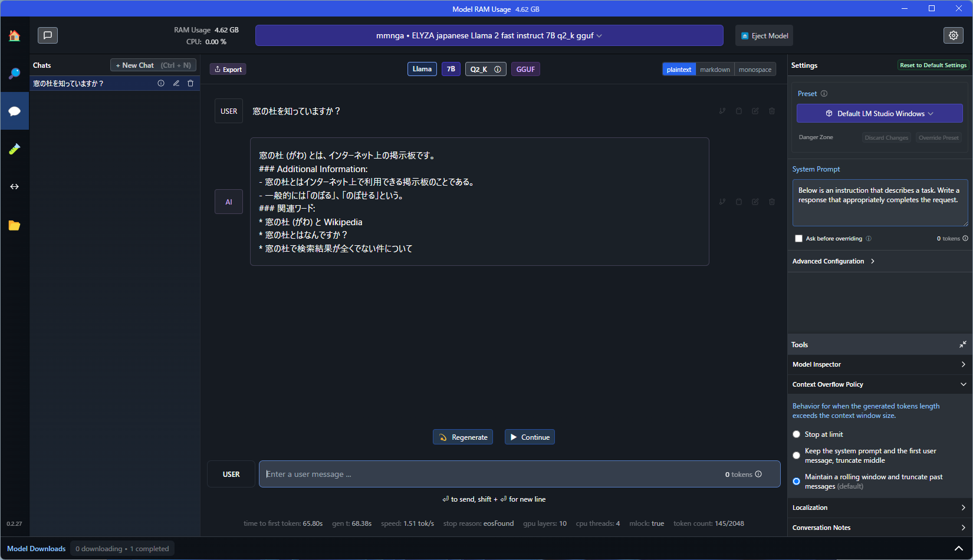Delete the AI response with trash icon
Image resolution: width=973 pixels, height=560 pixels.
(x=771, y=202)
